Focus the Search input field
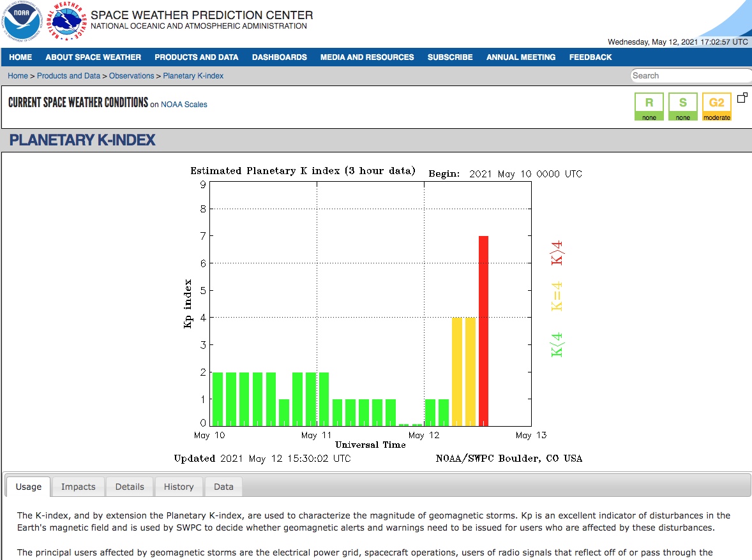 689,76
